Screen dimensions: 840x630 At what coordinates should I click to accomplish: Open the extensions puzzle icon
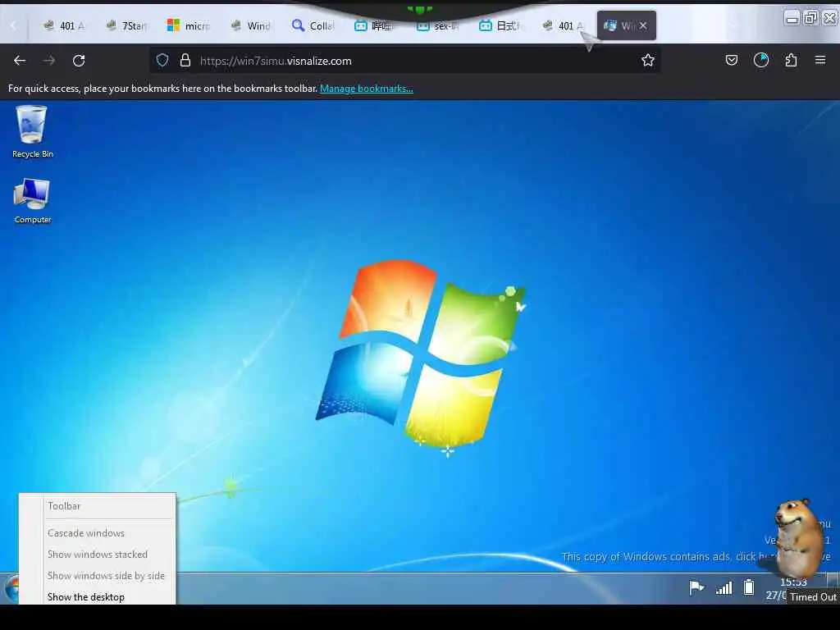point(791,61)
